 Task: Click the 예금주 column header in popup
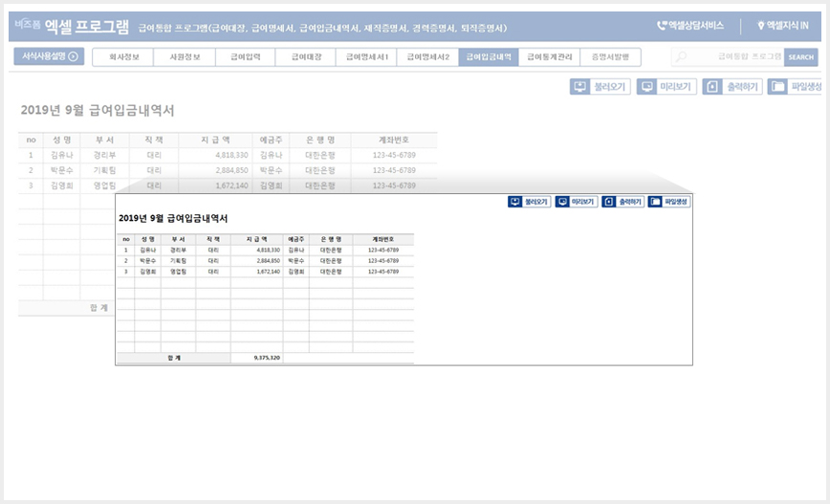pos(295,239)
